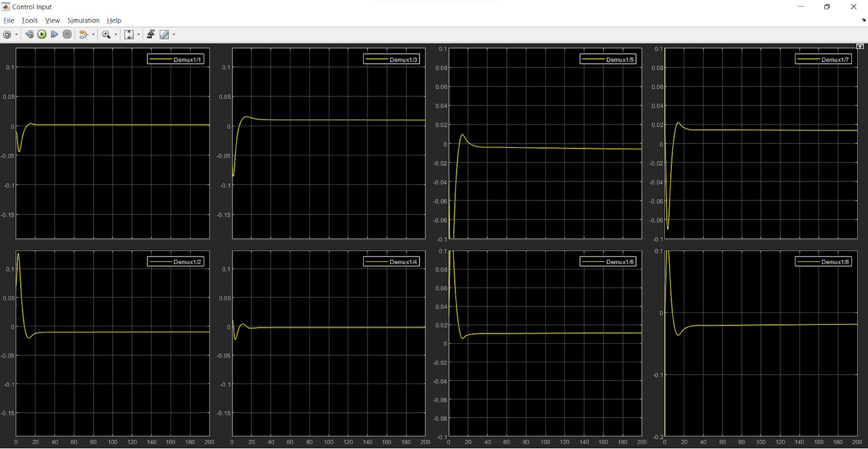The image size is (868, 449).
Task: Expand the axis scaling dropdown arrow
Action: (x=138, y=35)
